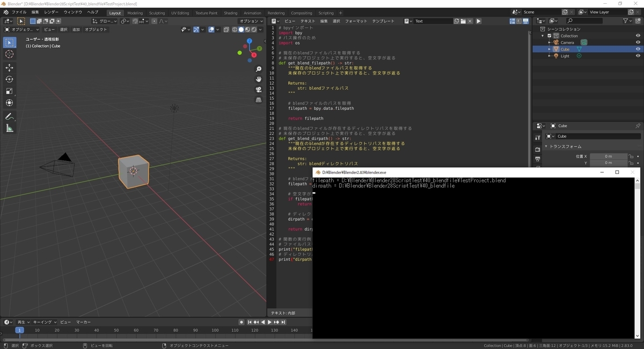
Task: Toggle proportional editing button
Action: 155,21
